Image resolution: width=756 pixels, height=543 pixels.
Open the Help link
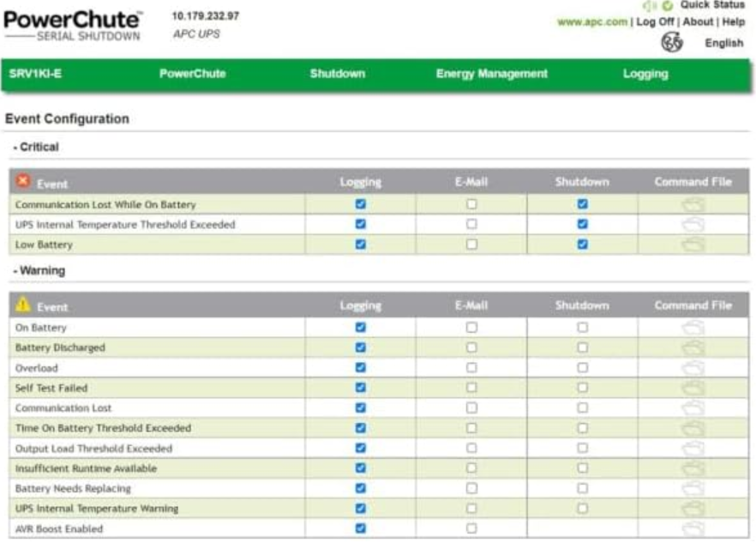[x=734, y=21]
